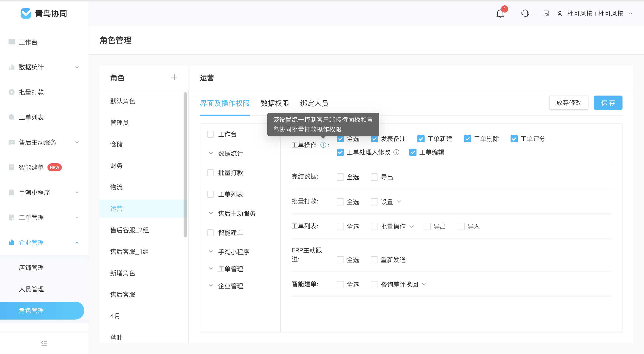This screenshot has height=354, width=644.
Task: Click the 批量打款 coin icon
Action: tap(11, 92)
